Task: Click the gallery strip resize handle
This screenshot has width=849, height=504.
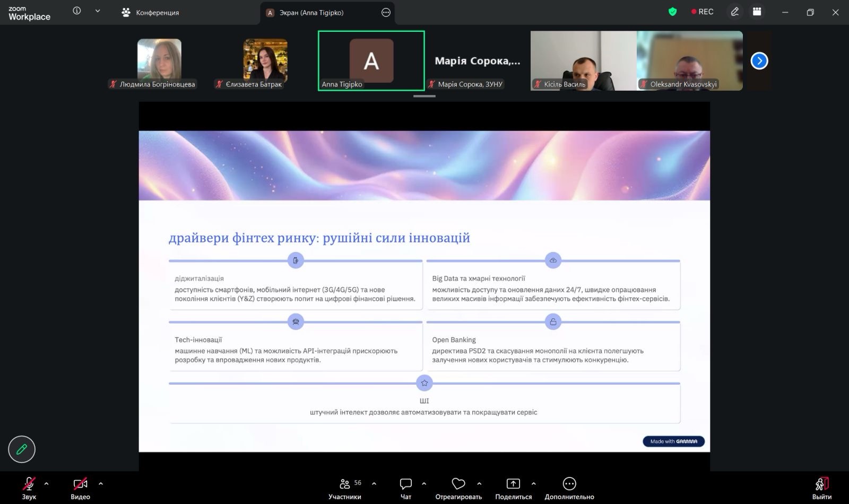Action: [x=424, y=96]
